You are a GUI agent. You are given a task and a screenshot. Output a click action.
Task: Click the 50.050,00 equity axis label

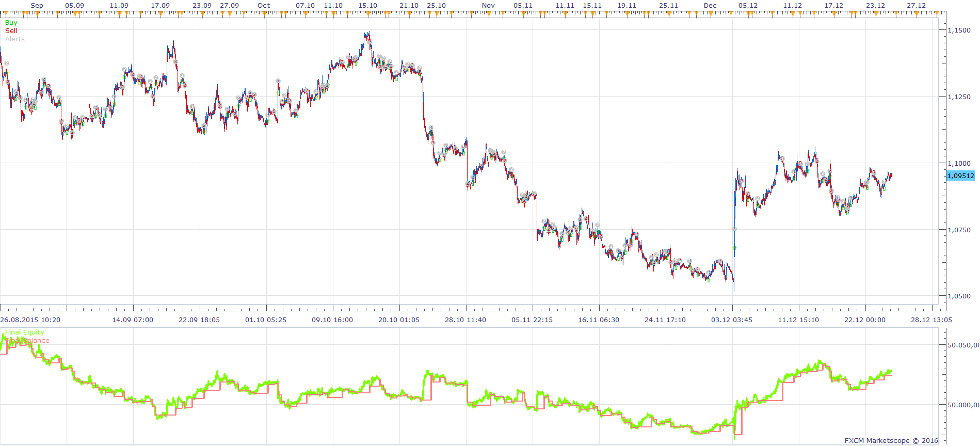[x=963, y=345]
